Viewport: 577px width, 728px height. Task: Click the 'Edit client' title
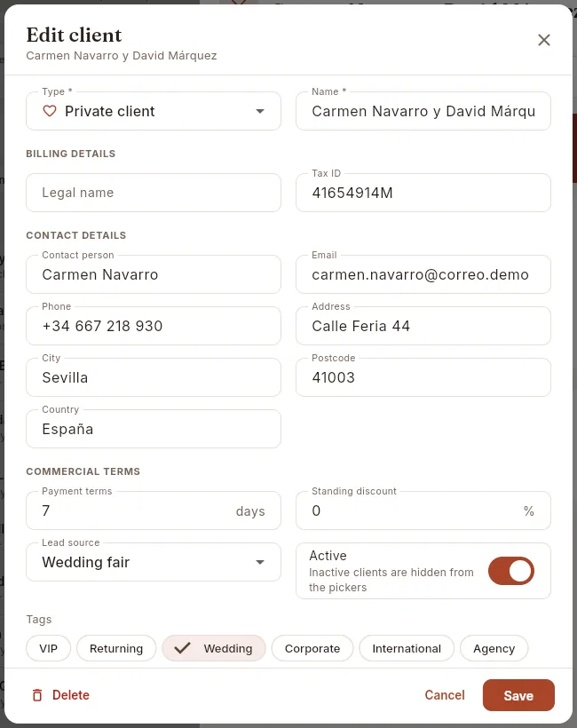(x=75, y=36)
